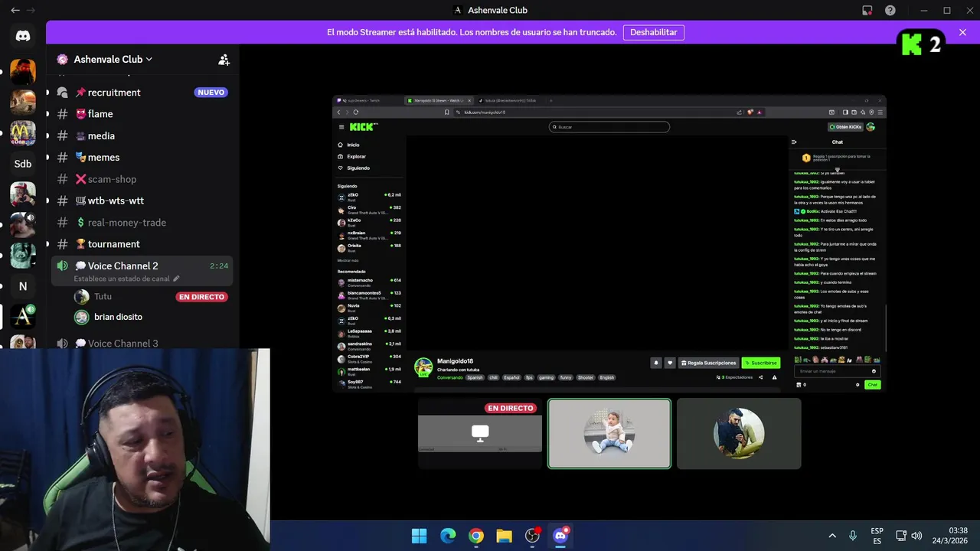This screenshot has width=980, height=551.
Task: Click the share icon next to Espectadores
Action: [760, 377]
